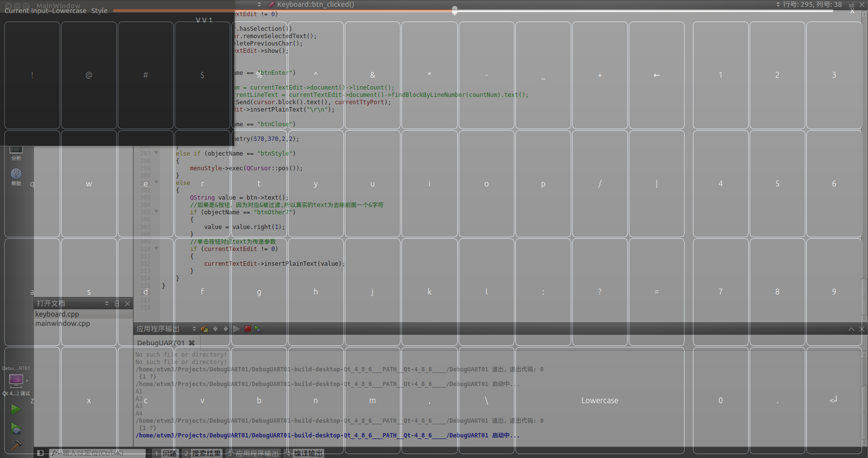
Task: Stop the running program with the red square
Action: point(247,329)
